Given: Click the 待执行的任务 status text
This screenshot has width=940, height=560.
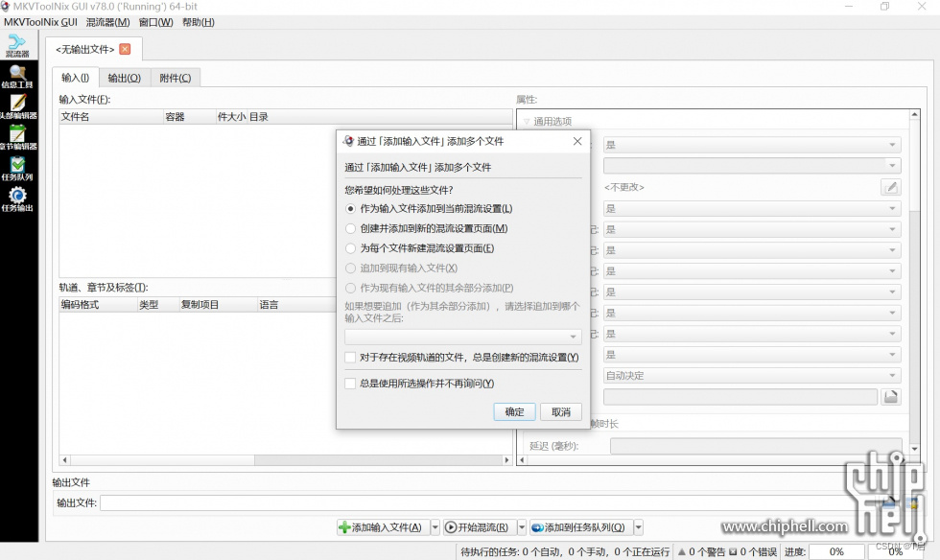Looking at the screenshot, I should coord(565,551).
